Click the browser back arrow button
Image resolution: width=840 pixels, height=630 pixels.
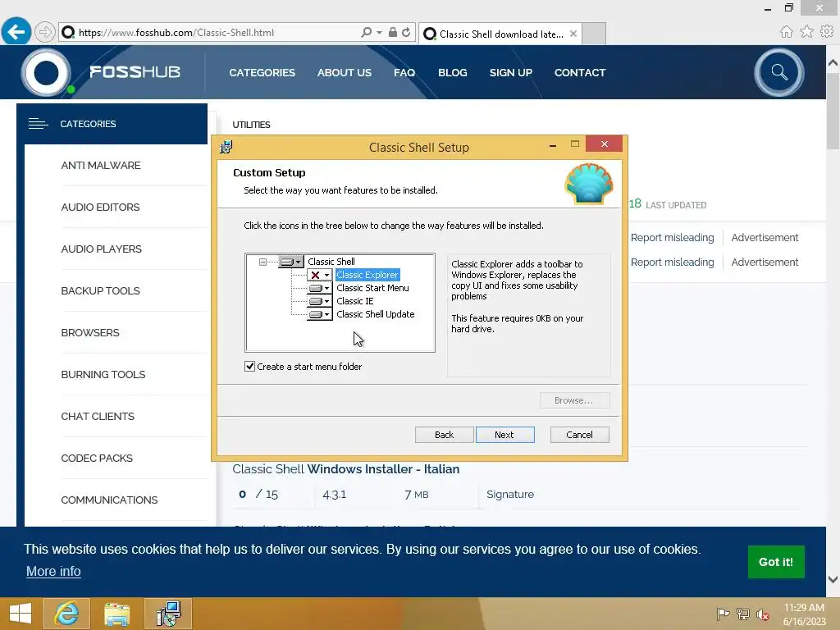tap(16, 32)
